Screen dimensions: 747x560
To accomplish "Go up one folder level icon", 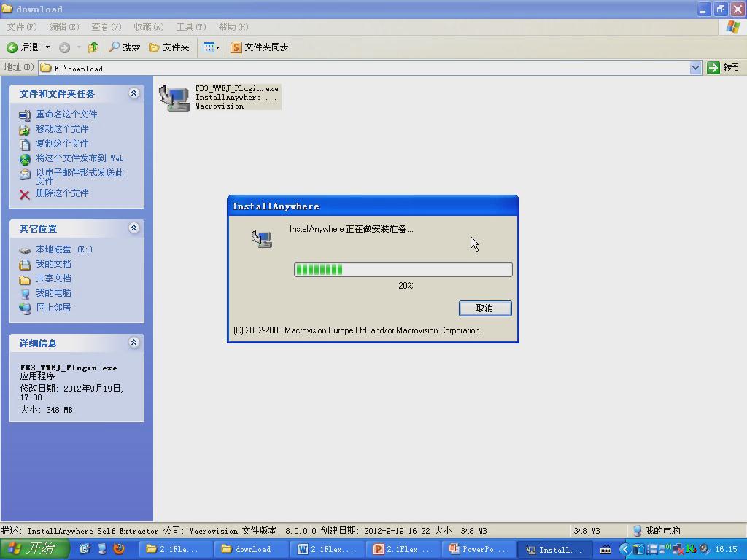I will tap(93, 47).
